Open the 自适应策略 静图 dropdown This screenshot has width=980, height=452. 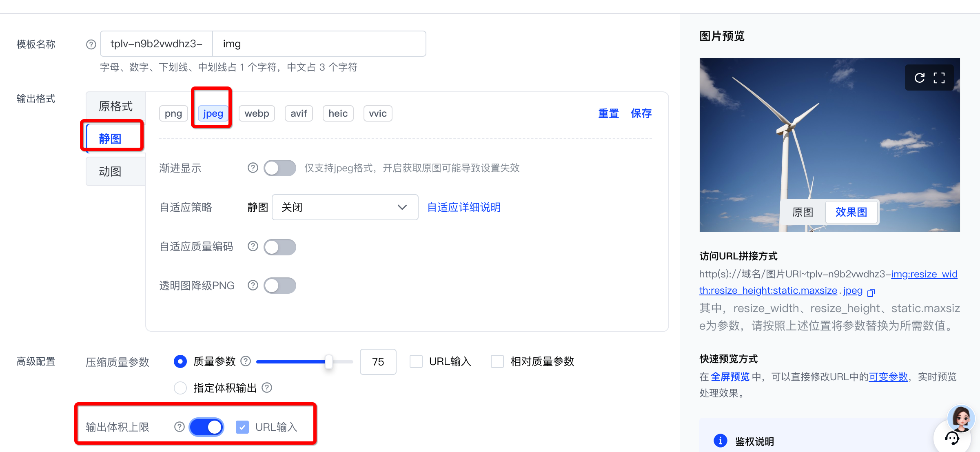tap(345, 207)
